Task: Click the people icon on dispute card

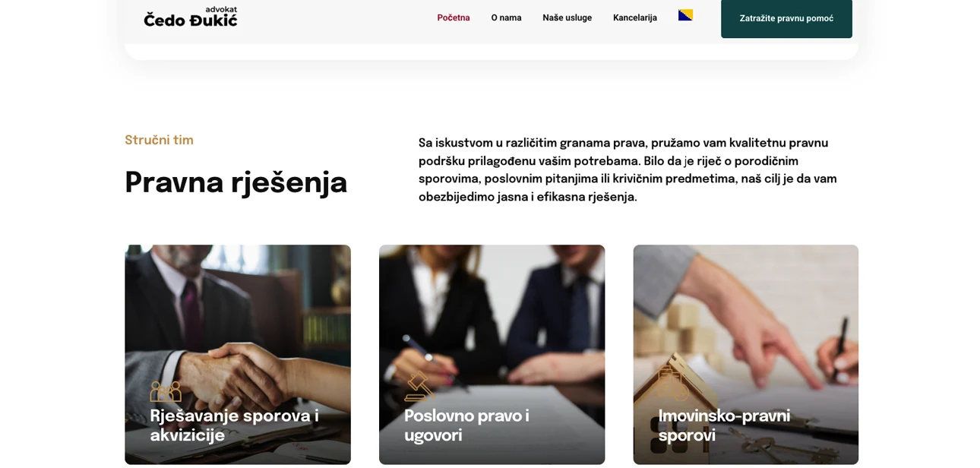Action: 166,391
